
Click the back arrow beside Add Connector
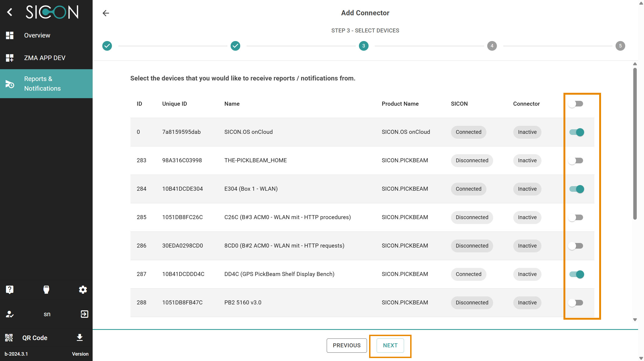tap(106, 13)
